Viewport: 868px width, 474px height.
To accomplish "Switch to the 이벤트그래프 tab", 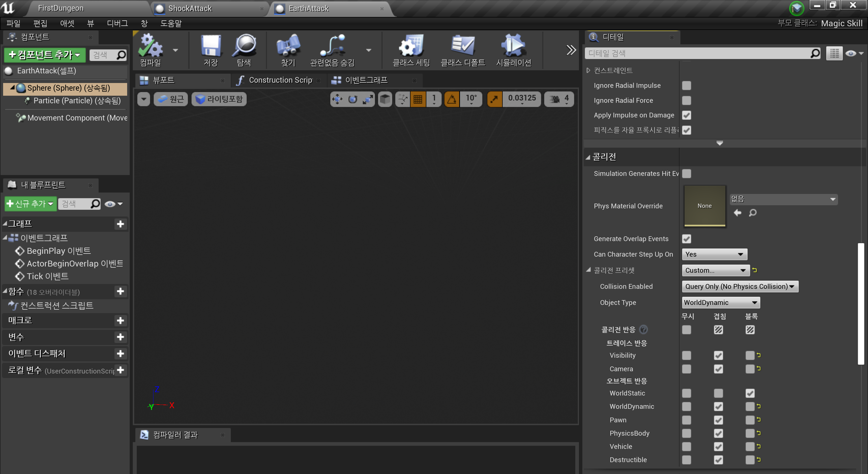I will coord(366,80).
